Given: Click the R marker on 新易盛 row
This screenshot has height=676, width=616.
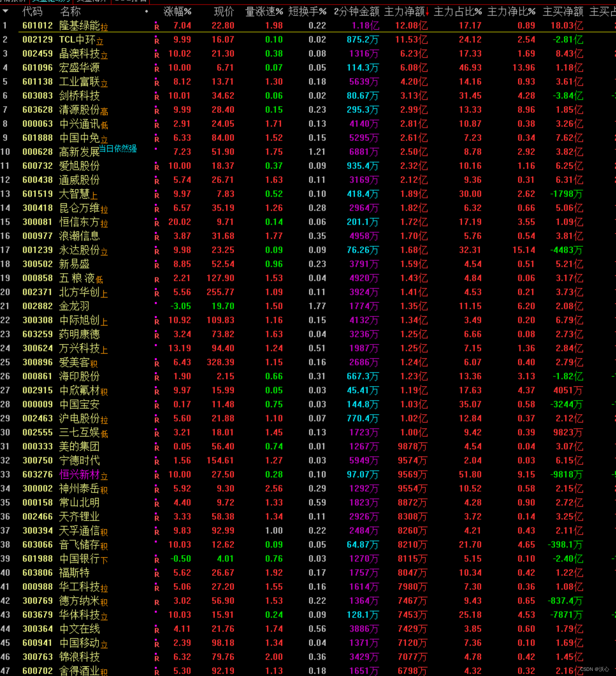Looking at the screenshot, I should point(157,265).
